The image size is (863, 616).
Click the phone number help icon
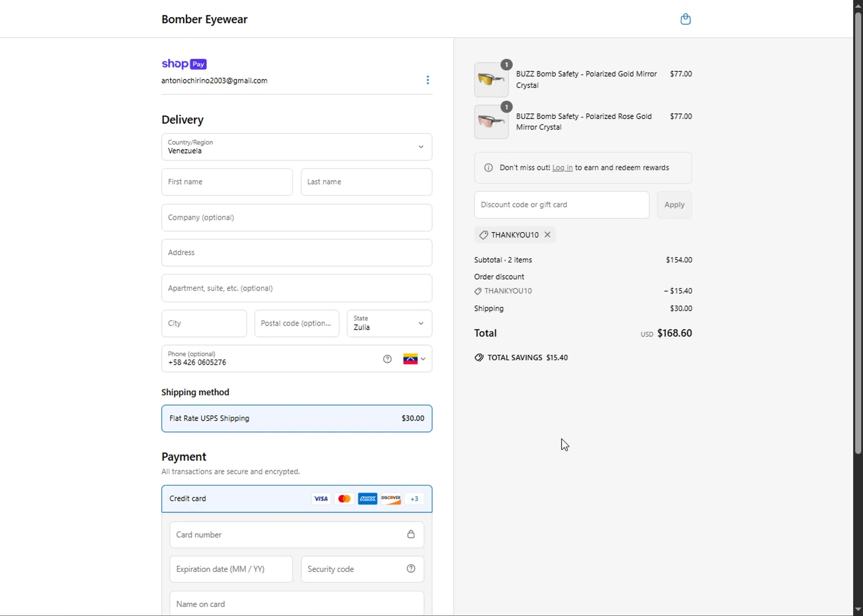tap(387, 359)
